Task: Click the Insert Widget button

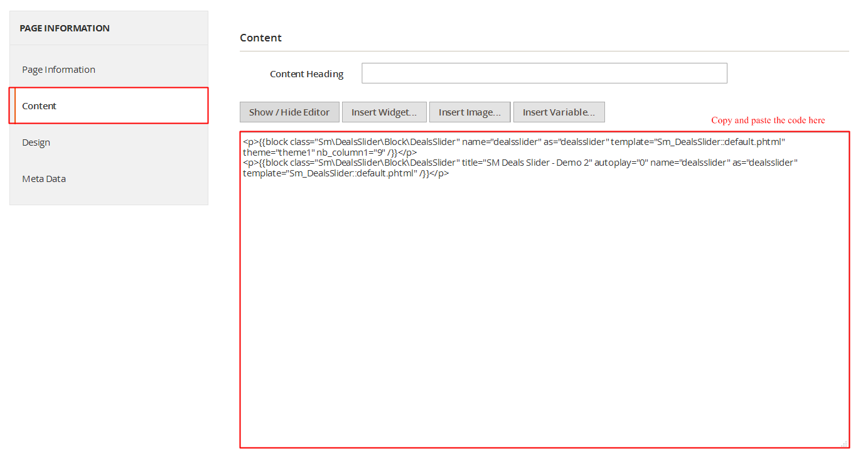Action: (x=384, y=112)
